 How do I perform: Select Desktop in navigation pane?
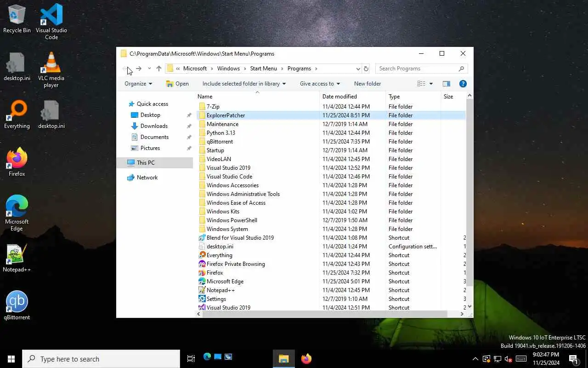[150, 115]
